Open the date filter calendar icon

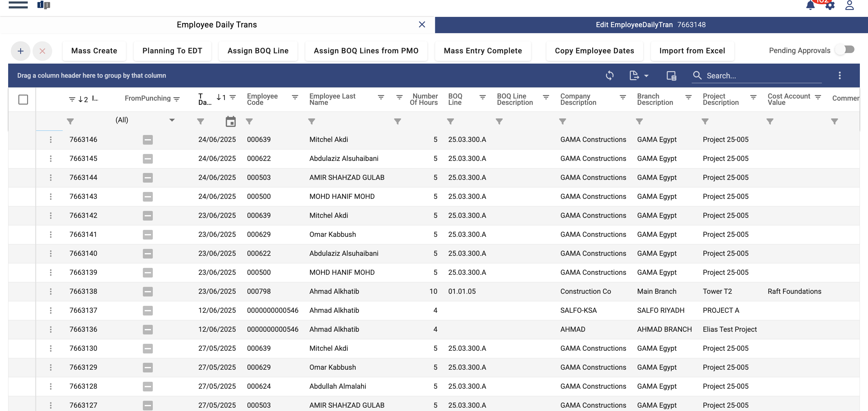(x=231, y=121)
